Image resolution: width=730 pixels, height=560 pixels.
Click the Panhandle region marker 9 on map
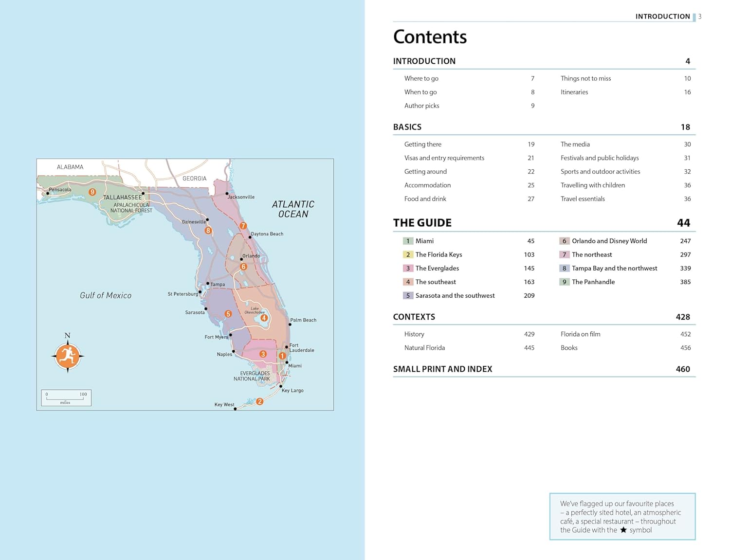pos(92,192)
